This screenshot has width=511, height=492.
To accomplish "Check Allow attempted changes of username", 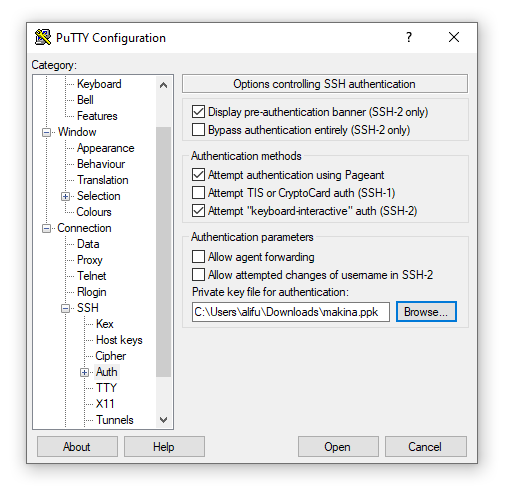I will tap(198, 275).
